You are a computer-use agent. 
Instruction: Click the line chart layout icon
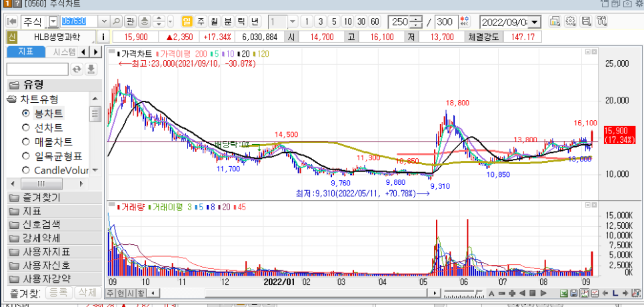pos(594,294)
